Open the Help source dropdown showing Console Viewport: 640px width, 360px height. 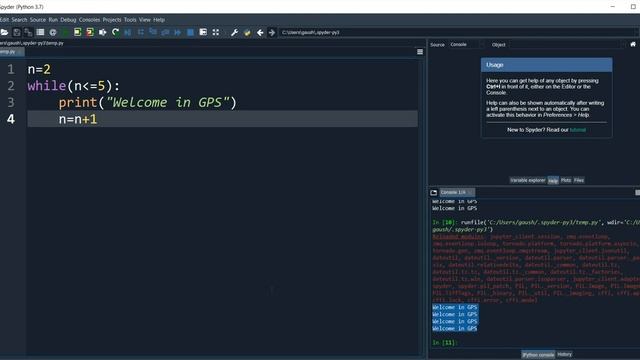[467, 44]
